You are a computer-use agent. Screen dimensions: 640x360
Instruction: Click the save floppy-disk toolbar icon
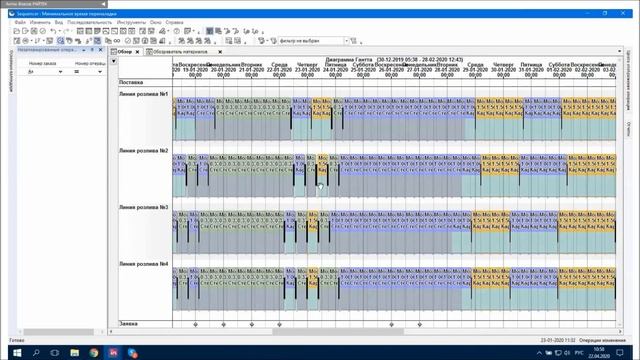34,31
